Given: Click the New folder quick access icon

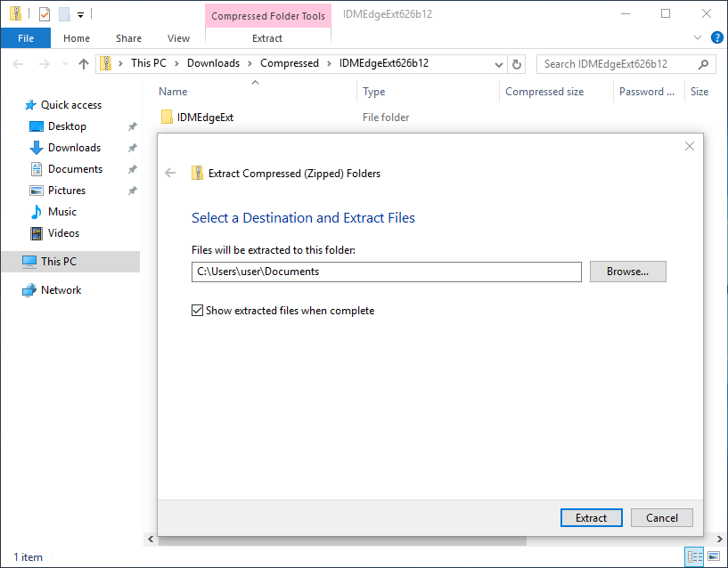Looking at the screenshot, I should click(64, 13).
